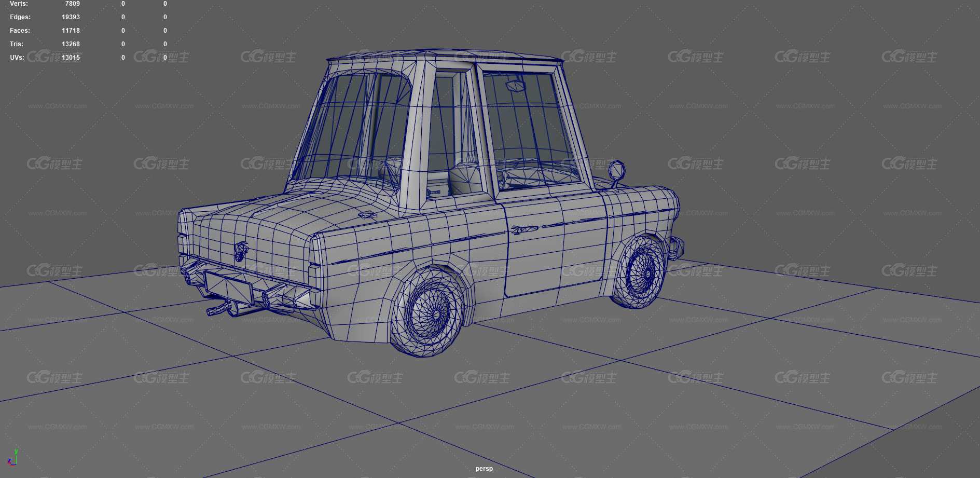980x478 pixels.
Task: Click the Verts: heads-up label
Action: coord(19,4)
